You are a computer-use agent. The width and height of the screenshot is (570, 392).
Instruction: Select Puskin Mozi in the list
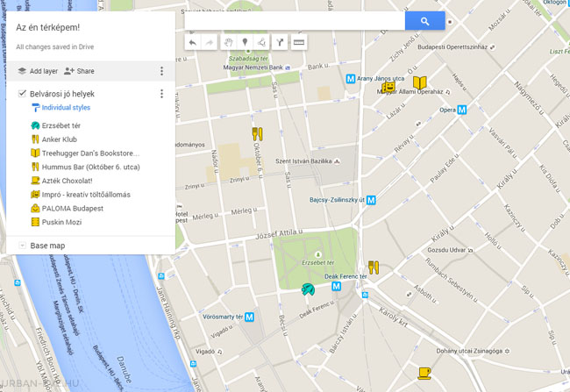(x=61, y=223)
